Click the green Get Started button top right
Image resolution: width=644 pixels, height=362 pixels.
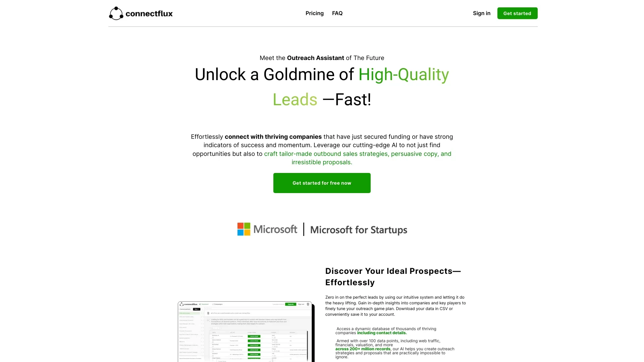(517, 13)
